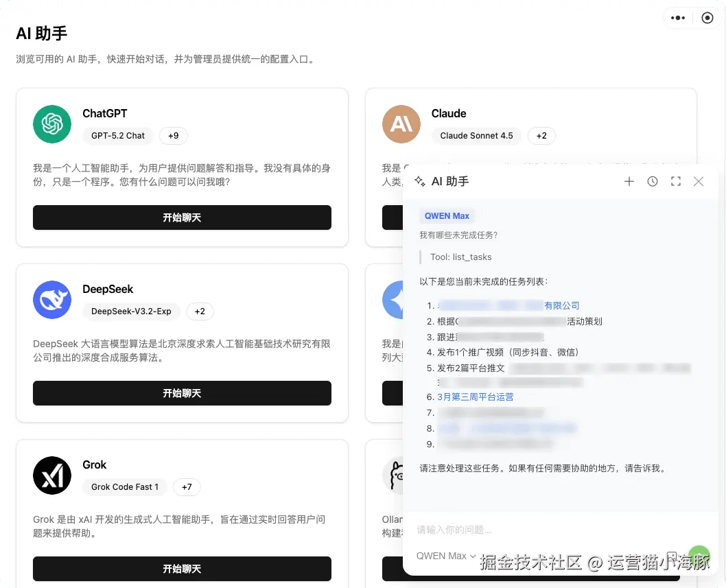
Task: Click the Grok card title
Action: [95, 465]
